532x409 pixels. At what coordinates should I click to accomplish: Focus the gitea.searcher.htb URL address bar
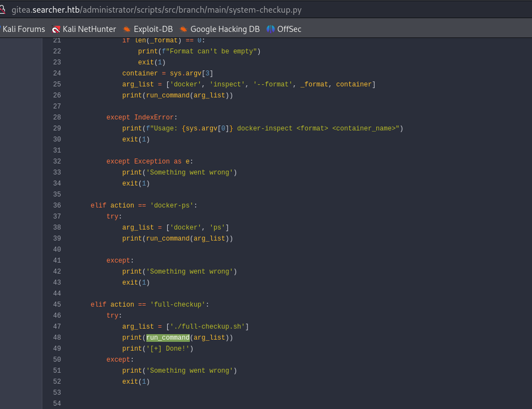156,10
